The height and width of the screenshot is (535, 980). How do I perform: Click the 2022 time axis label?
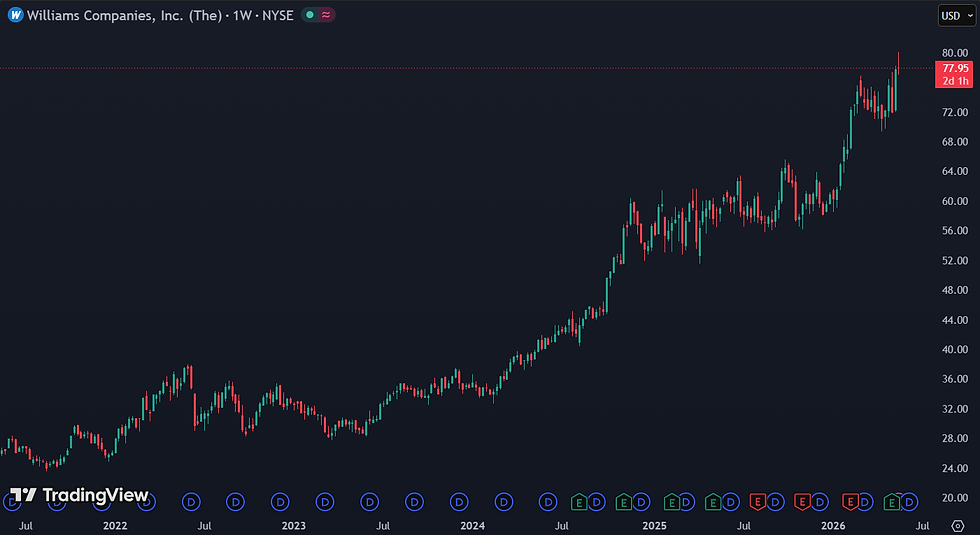(x=115, y=526)
